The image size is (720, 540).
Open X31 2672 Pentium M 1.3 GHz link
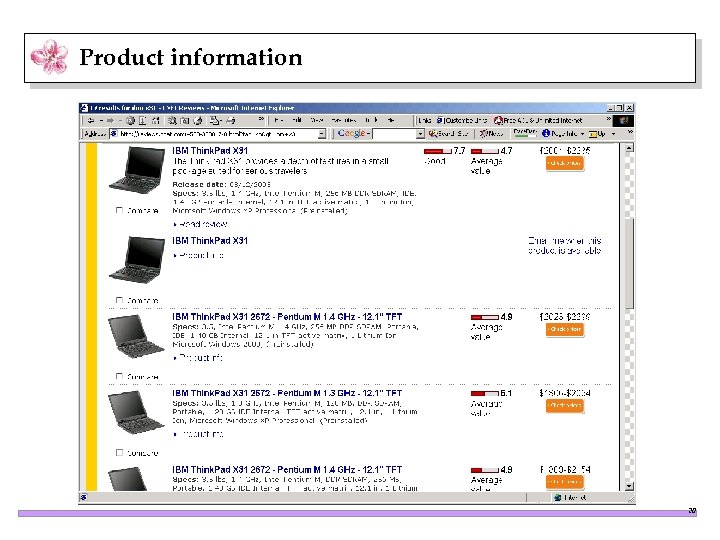[287, 393]
